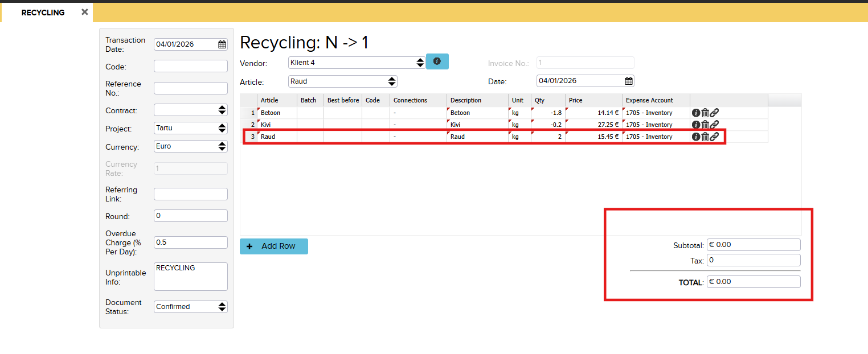Image resolution: width=868 pixels, height=354 pixels.
Task: Open the Document Status dropdown
Action: click(222, 307)
